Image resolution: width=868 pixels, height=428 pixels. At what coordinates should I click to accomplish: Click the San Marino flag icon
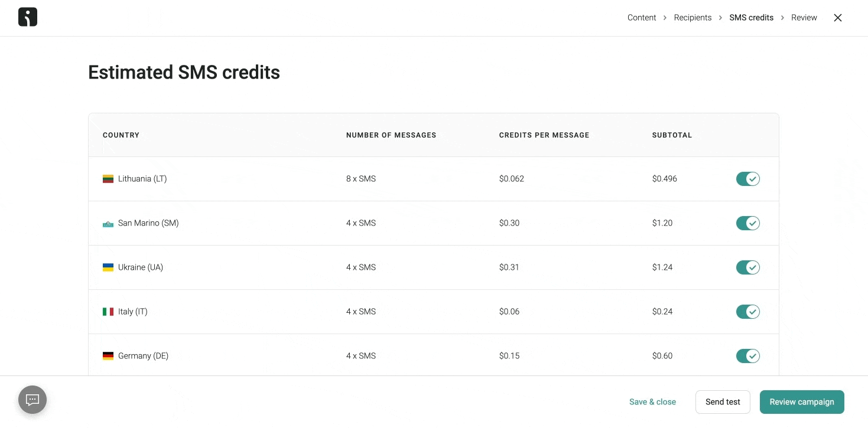(108, 223)
